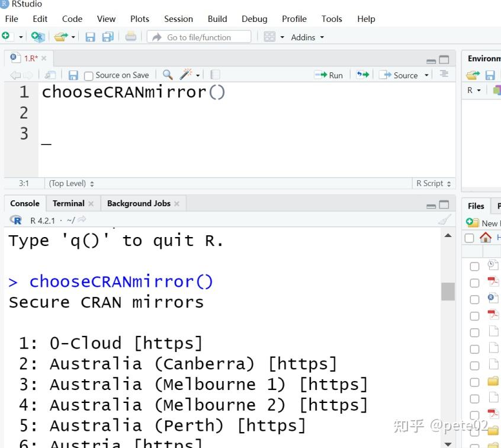Click the Find/Replace magnifier icon

168,75
